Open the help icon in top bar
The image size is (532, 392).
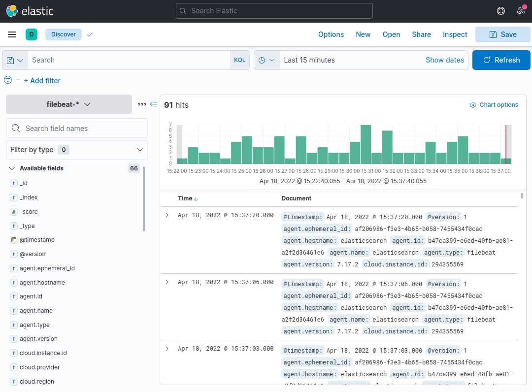coord(500,10)
